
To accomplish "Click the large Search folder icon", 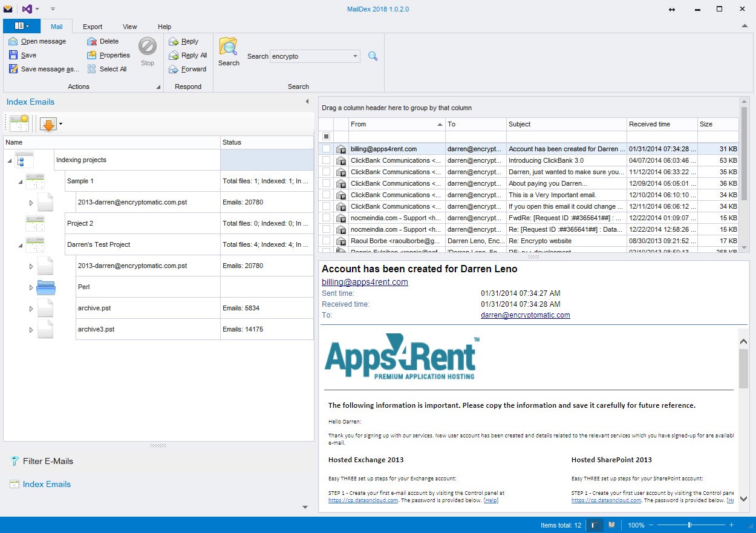I will (x=229, y=47).
